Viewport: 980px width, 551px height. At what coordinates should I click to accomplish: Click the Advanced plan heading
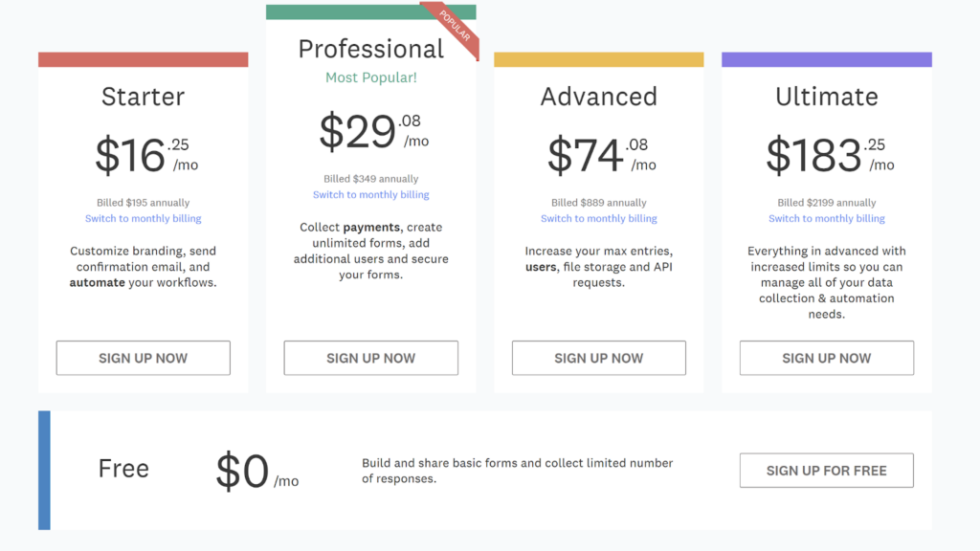[599, 97]
